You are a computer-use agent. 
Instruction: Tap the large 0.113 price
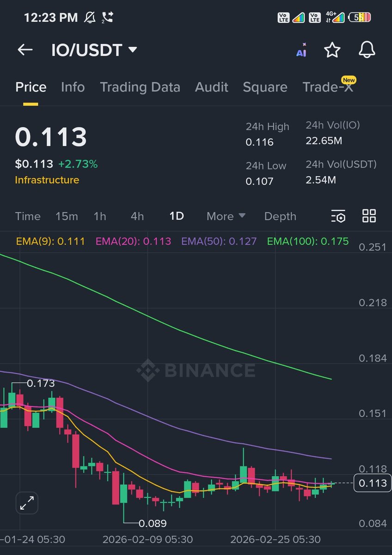coord(51,137)
